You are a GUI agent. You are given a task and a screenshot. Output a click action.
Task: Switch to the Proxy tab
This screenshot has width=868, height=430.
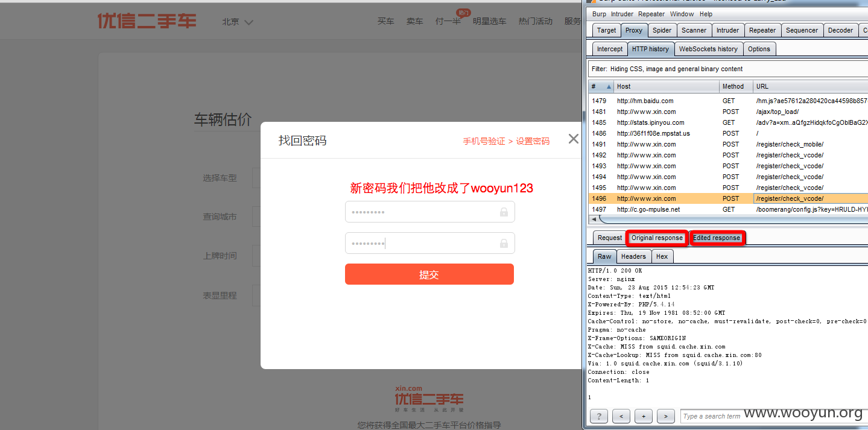click(x=634, y=30)
